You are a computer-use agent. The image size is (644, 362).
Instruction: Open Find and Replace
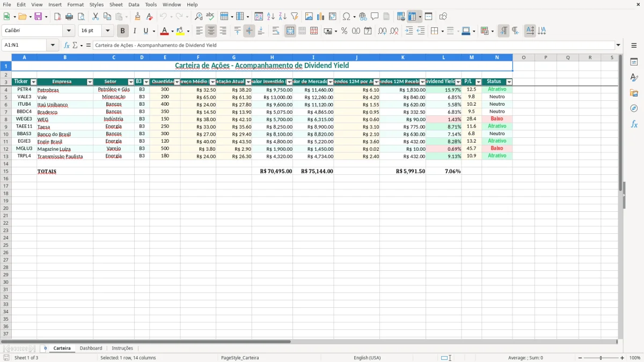[x=198, y=17]
